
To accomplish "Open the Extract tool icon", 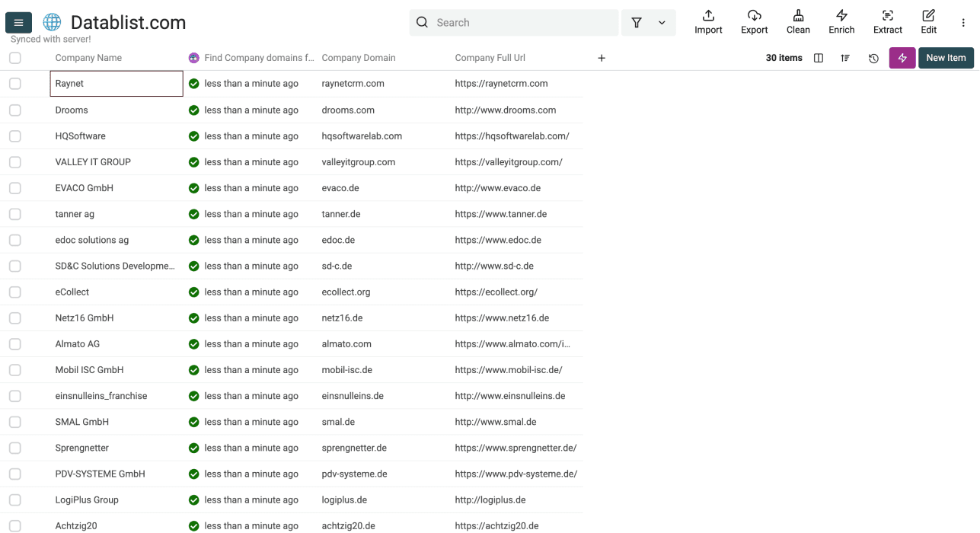I will tap(887, 21).
